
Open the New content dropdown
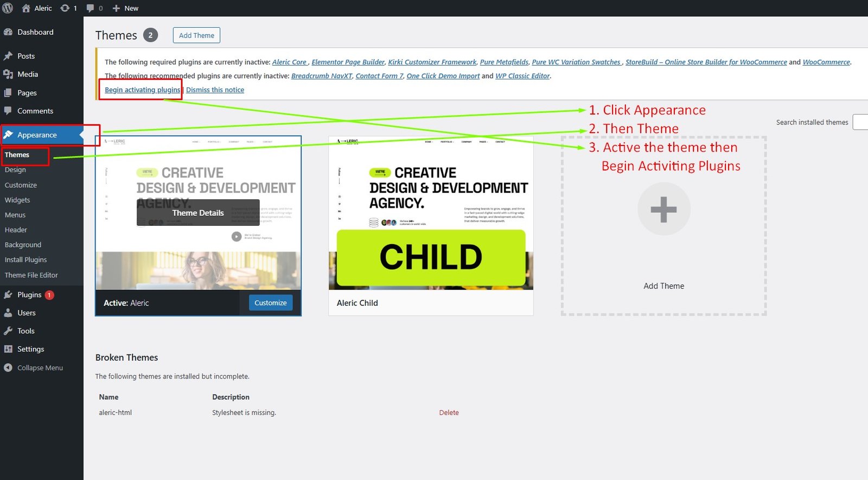pyautogui.click(x=125, y=8)
